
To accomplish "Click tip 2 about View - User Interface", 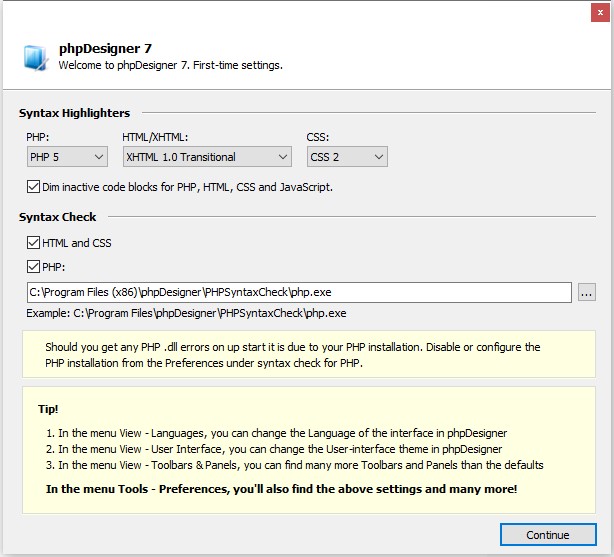I will [x=274, y=449].
